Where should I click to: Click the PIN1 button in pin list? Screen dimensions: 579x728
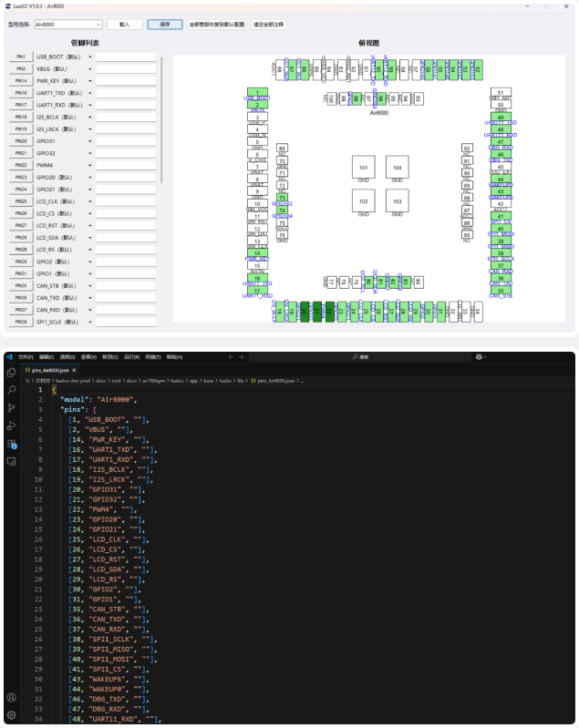pos(21,56)
